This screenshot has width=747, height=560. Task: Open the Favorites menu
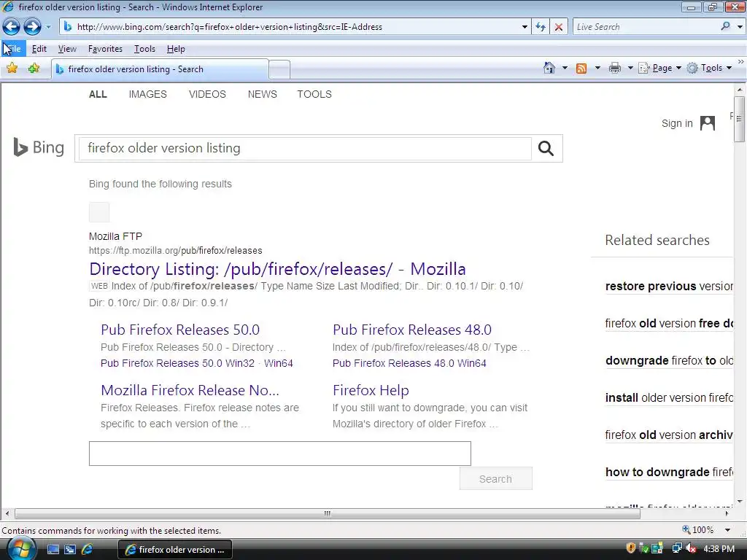click(x=105, y=49)
